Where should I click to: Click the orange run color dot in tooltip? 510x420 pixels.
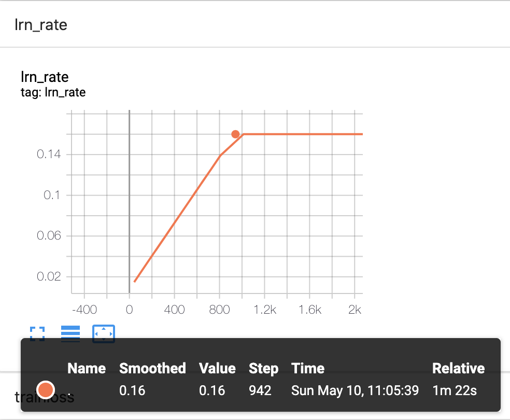(x=46, y=389)
